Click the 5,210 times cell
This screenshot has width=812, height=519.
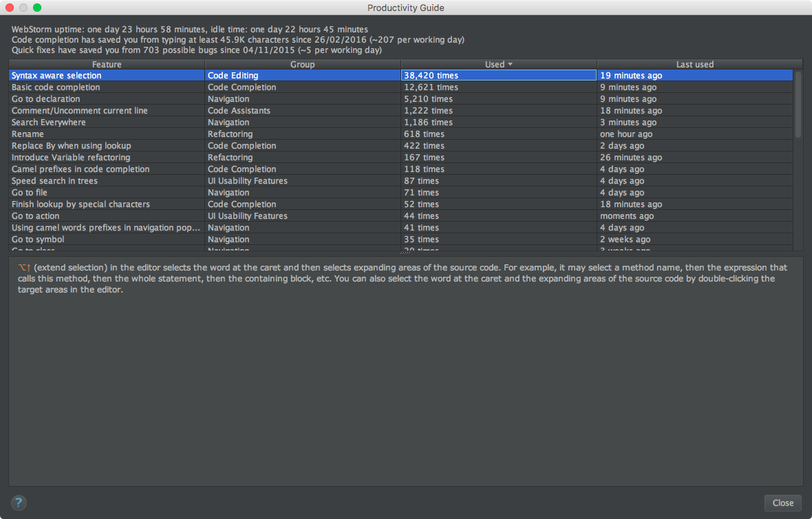(x=499, y=99)
